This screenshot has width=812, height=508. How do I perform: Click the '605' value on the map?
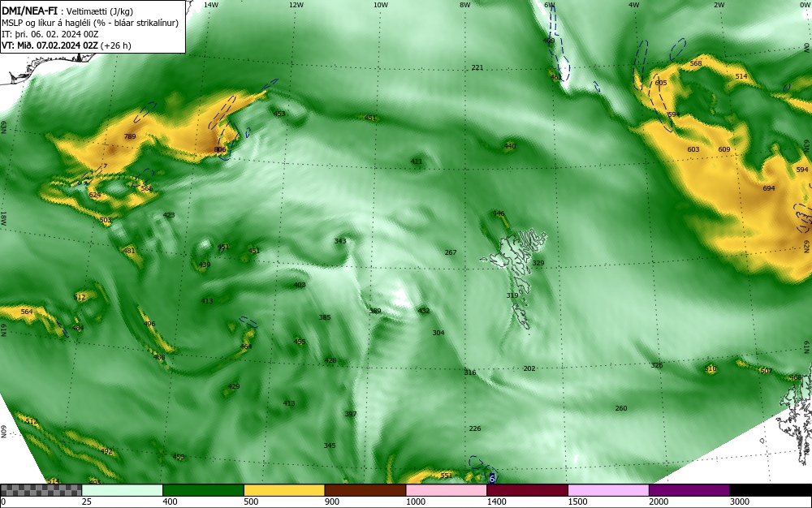[x=661, y=83]
